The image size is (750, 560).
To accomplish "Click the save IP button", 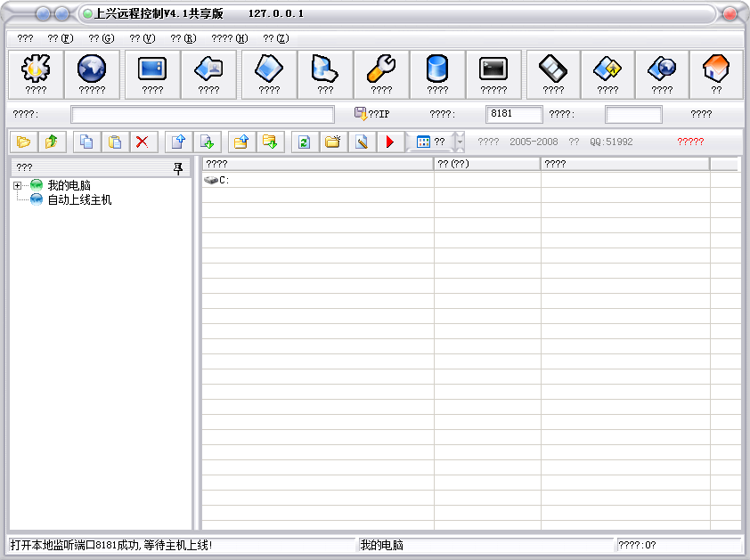I will click(371, 114).
